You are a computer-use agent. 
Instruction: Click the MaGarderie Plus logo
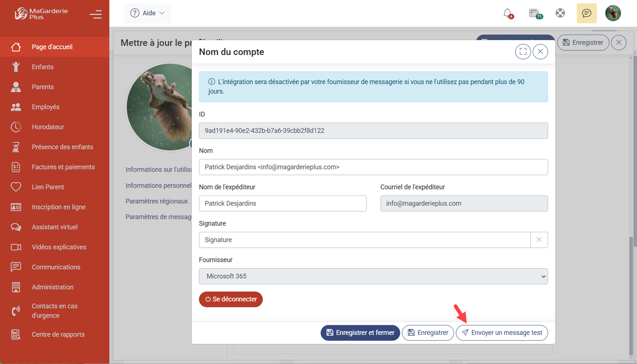(x=41, y=14)
